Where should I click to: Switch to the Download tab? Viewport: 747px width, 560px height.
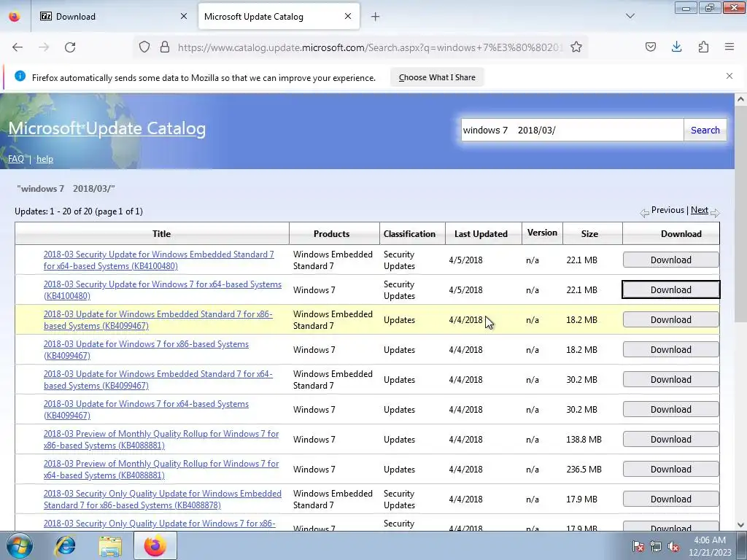[114, 17]
